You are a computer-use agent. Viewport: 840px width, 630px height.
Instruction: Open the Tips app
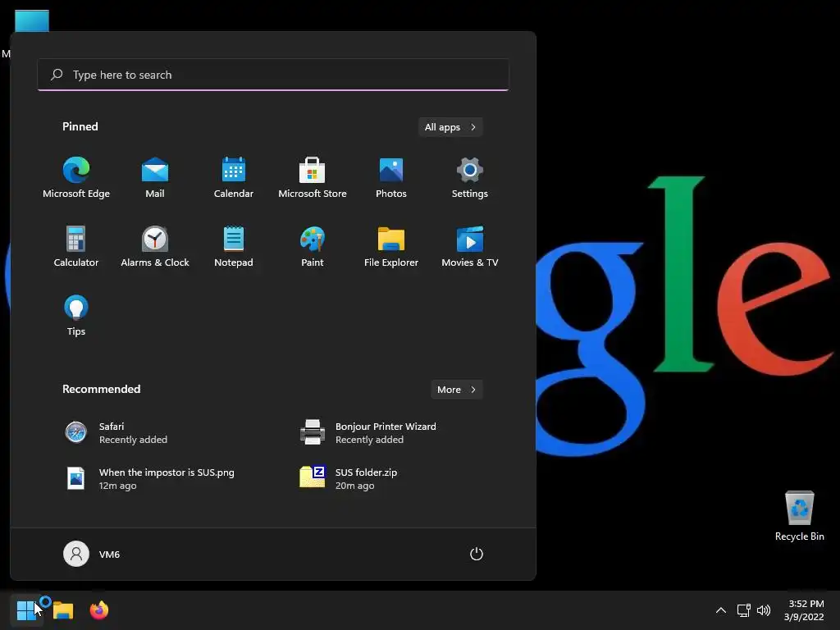pos(76,316)
